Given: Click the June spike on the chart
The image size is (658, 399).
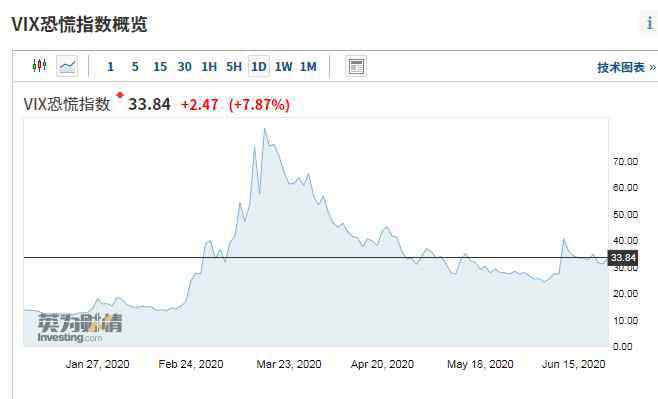Looking at the screenshot, I should 564,239.
